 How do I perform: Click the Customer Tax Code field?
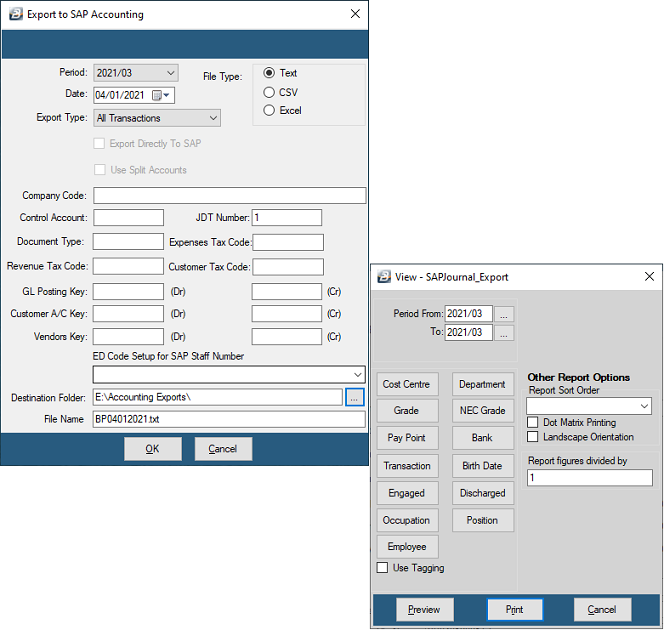[288, 267]
